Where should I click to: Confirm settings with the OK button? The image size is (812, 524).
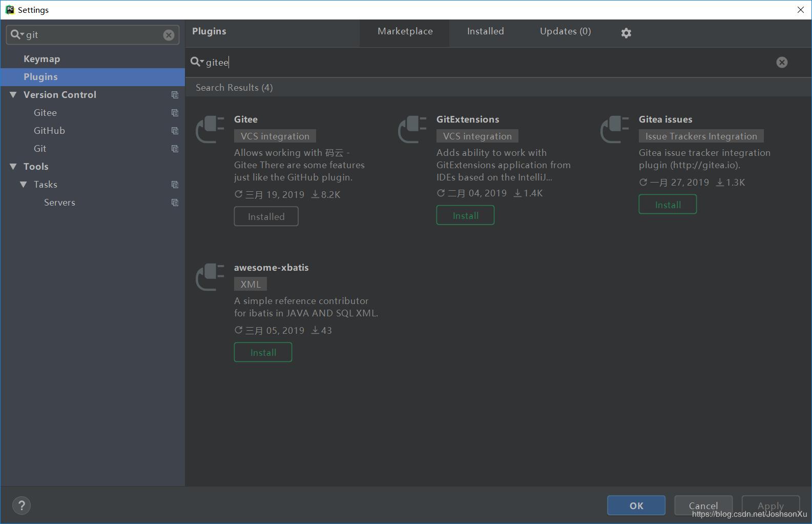pyautogui.click(x=636, y=506)
